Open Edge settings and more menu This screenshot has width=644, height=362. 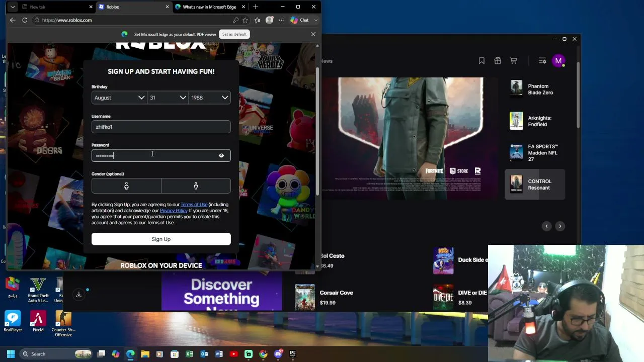(281, 20)
